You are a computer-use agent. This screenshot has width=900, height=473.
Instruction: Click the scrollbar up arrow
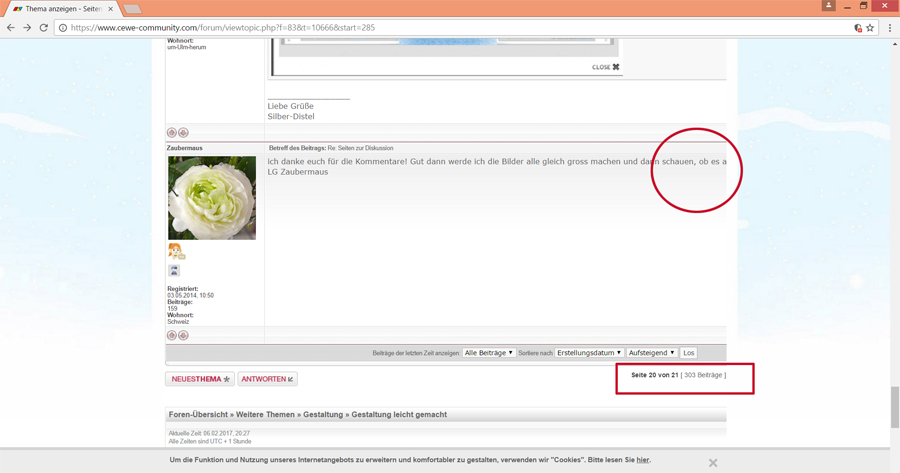pos(895,44)
